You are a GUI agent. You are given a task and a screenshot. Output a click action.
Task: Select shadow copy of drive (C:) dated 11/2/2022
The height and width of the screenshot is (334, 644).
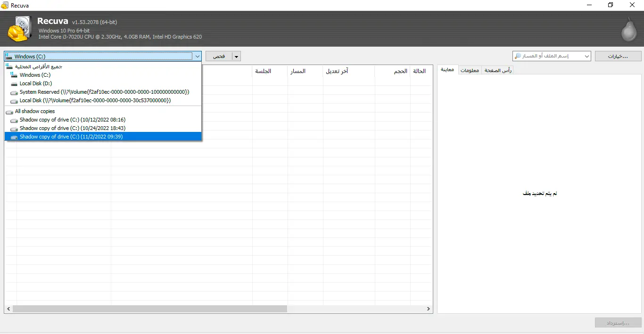[71, 137]
